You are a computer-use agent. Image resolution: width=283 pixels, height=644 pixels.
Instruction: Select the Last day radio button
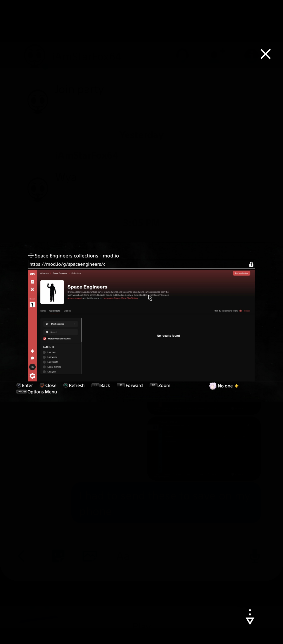point(44,352)
